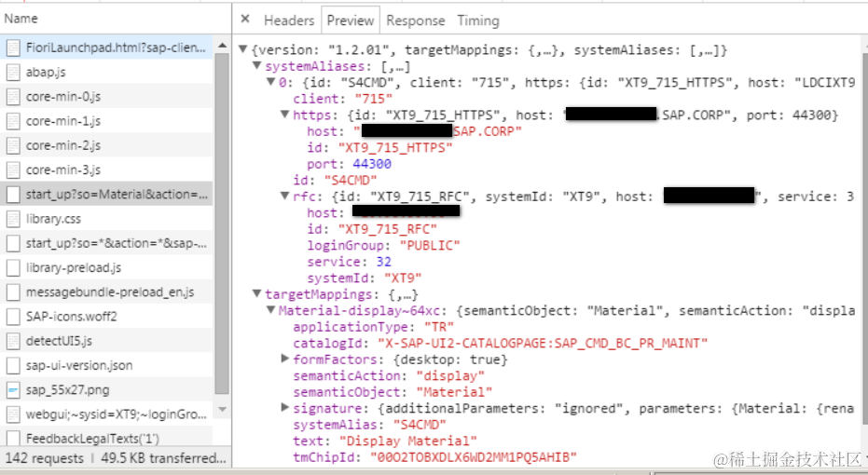Screen dimensions: 868x475
Task: Select the FeedbackLegalTexts('1') request
Action: (106, 439)
